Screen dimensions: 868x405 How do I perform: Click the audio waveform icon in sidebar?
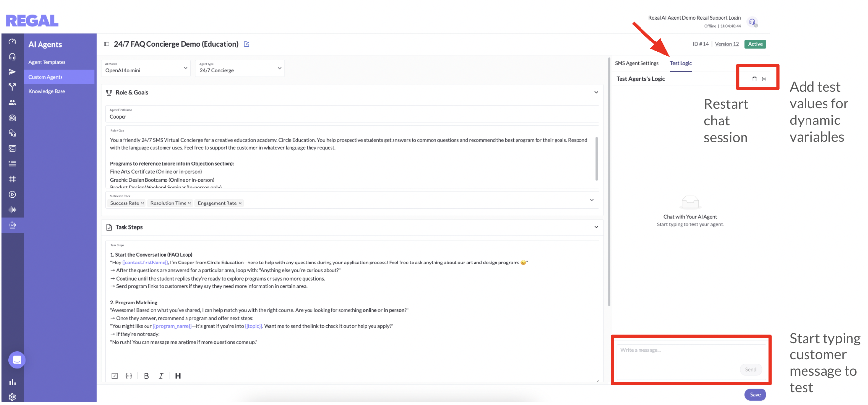12,210
